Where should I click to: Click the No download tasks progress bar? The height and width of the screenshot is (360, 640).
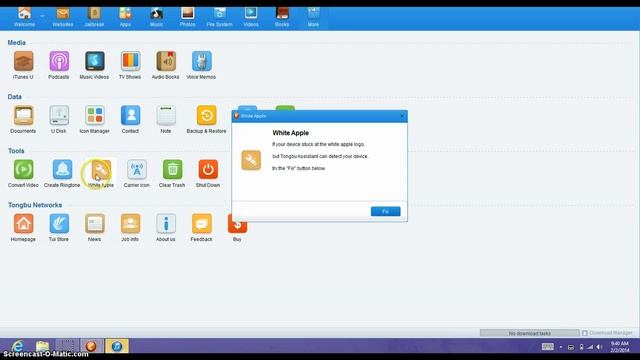tap(529, 333)
